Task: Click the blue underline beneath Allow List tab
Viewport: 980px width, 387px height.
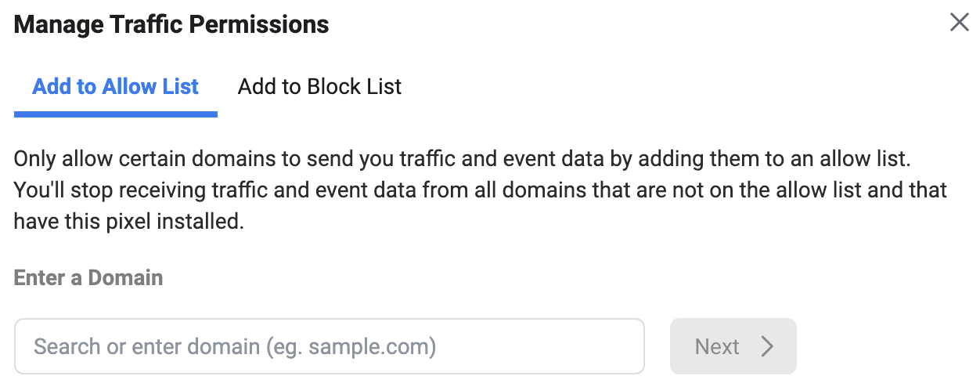Action: 115,114
